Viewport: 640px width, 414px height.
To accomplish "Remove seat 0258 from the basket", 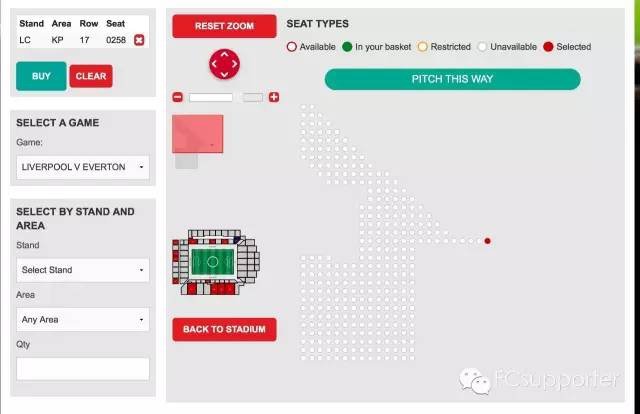I will pyautogui.click(x=139, y=40).
